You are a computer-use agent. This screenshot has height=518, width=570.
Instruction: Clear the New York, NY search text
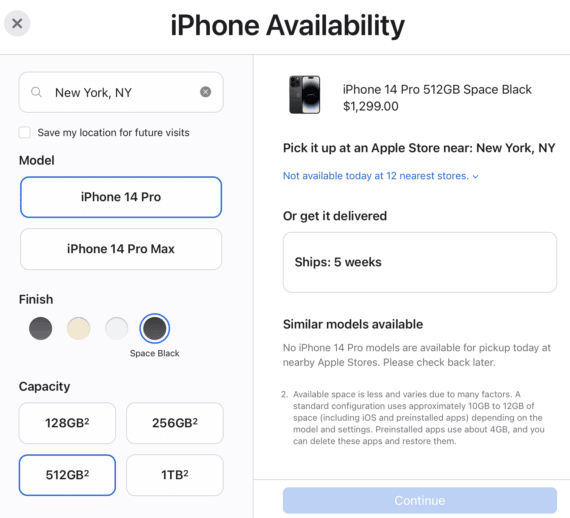coord(205,92)
